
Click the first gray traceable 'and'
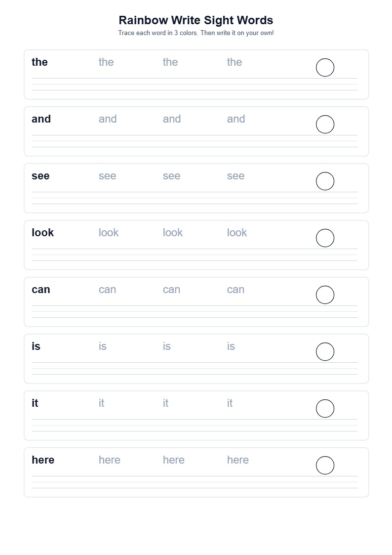pos(108,119)
